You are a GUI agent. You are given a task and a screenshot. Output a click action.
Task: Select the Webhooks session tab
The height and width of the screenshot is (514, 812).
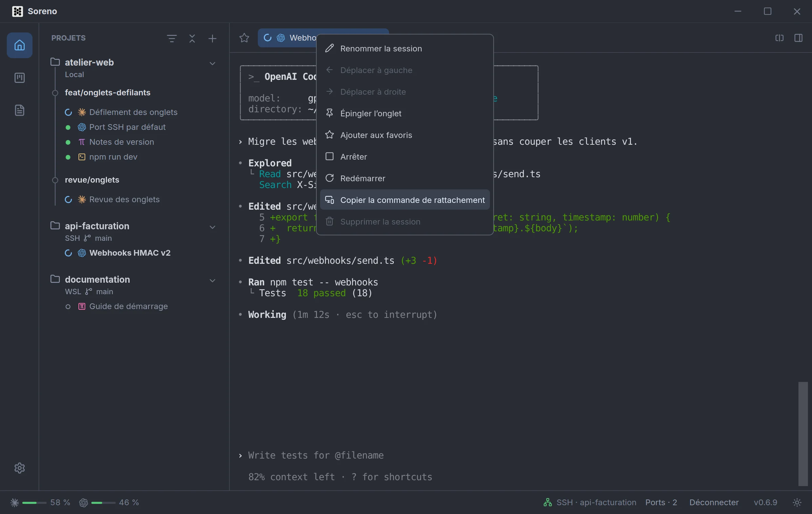(x=288, y=38)
